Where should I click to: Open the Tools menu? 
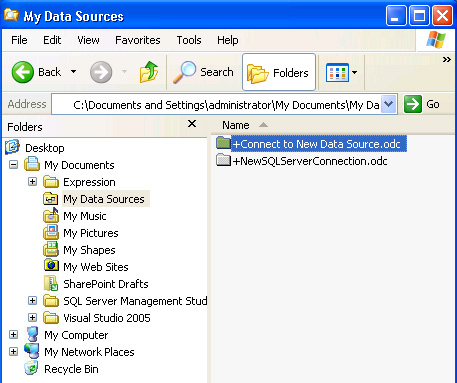[x=189, y=40]
